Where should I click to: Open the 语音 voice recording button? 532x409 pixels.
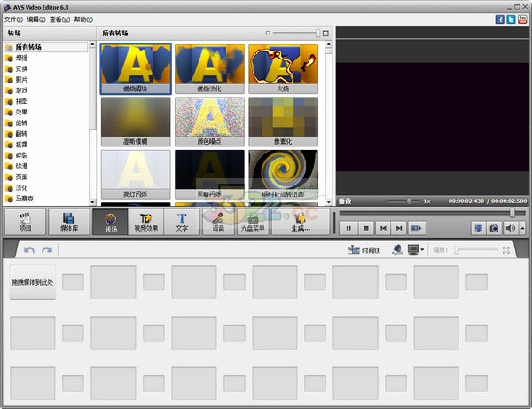[218, 222]
